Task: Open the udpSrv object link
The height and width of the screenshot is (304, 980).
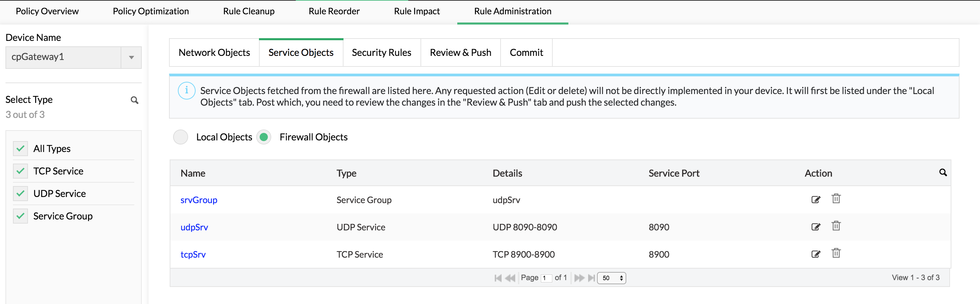Action: [x=194, y=227]
